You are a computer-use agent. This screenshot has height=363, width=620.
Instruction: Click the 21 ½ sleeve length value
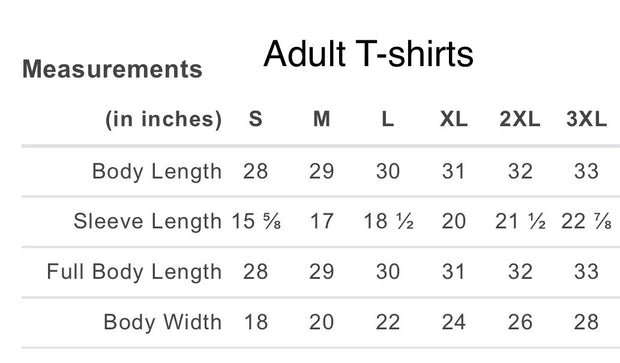click(520, 221)
